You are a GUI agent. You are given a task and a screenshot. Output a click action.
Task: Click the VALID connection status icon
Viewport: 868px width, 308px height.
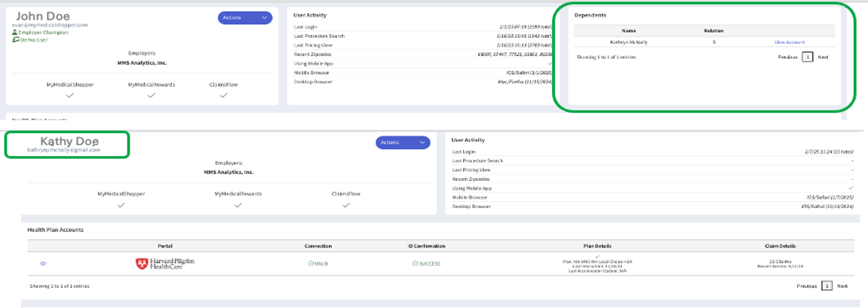pyautogui.click(x=311, y=263)
